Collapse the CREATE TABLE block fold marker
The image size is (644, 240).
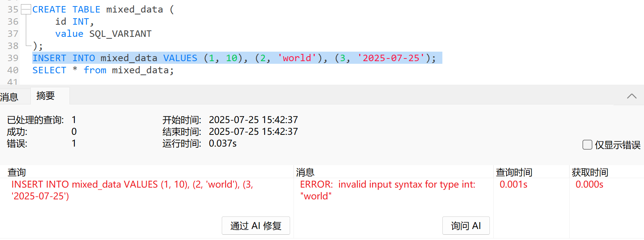point(25,9)
